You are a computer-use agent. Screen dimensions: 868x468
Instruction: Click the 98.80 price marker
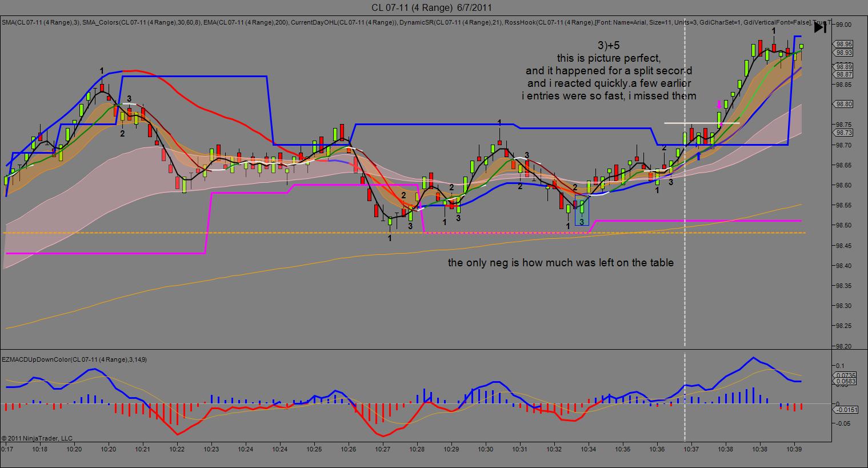tap(844, 104)
